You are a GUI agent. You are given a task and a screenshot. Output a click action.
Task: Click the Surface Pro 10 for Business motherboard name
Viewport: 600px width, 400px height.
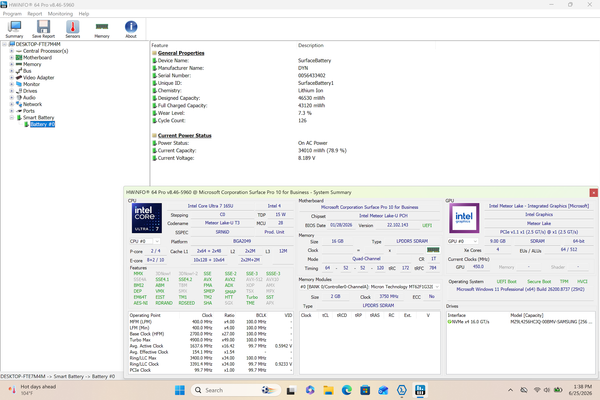click(369, 207)
